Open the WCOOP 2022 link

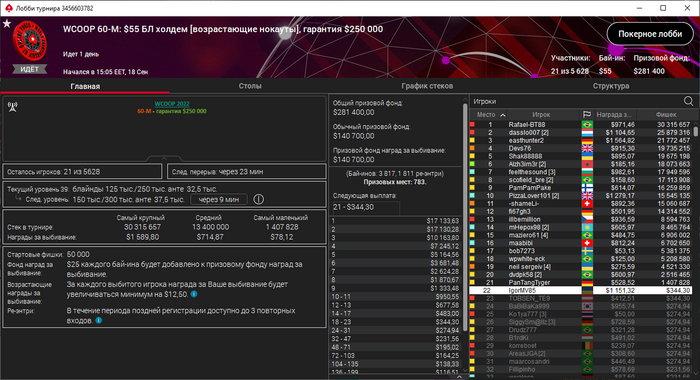172,104
